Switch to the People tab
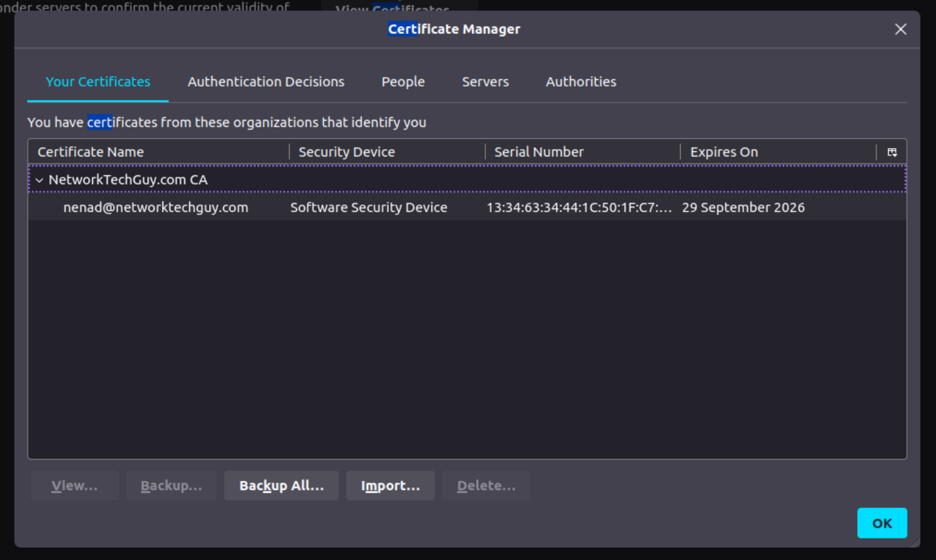This screenshot has width=936, height=560. [403, 82]
